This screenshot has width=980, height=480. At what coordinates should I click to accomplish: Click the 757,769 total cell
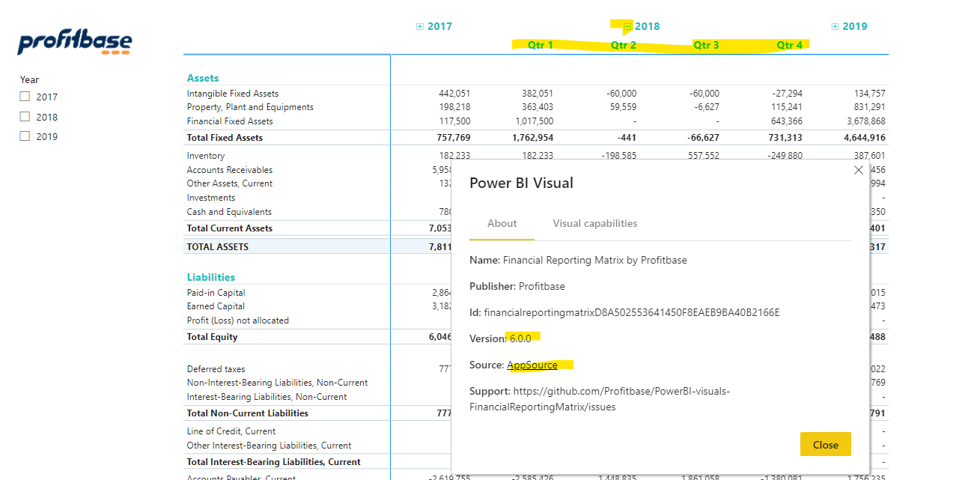453,138
